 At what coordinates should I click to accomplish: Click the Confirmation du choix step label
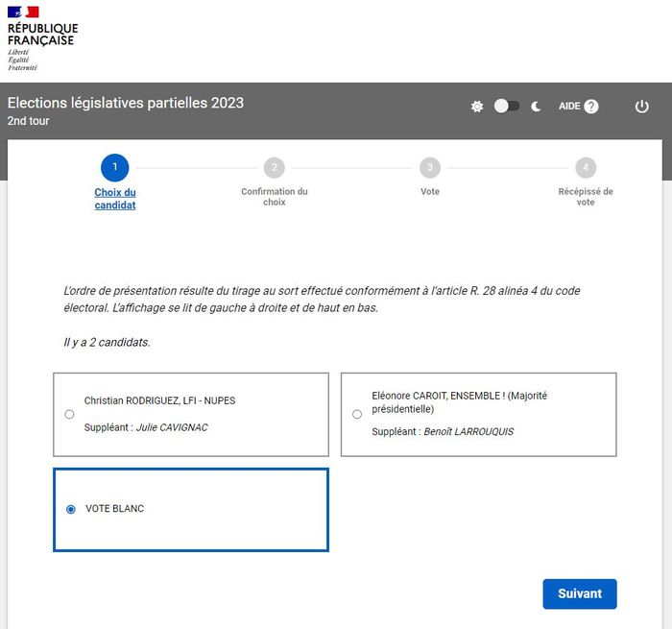point(275,197)
